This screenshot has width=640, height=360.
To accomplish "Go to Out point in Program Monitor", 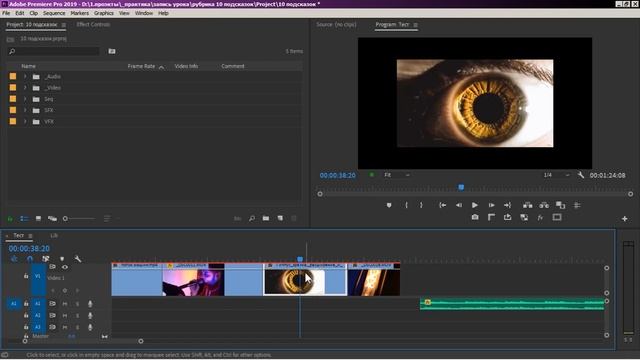I will click(x=507, y=205).
